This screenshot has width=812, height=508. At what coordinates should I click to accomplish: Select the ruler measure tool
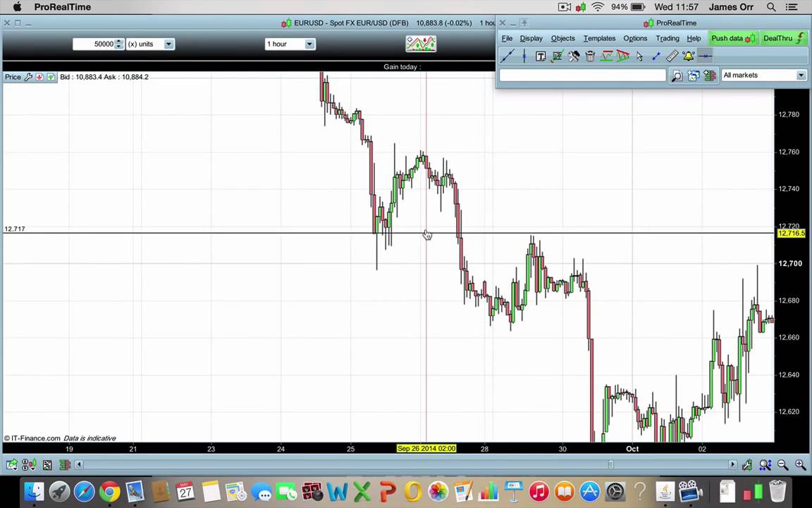click(672, 56)
